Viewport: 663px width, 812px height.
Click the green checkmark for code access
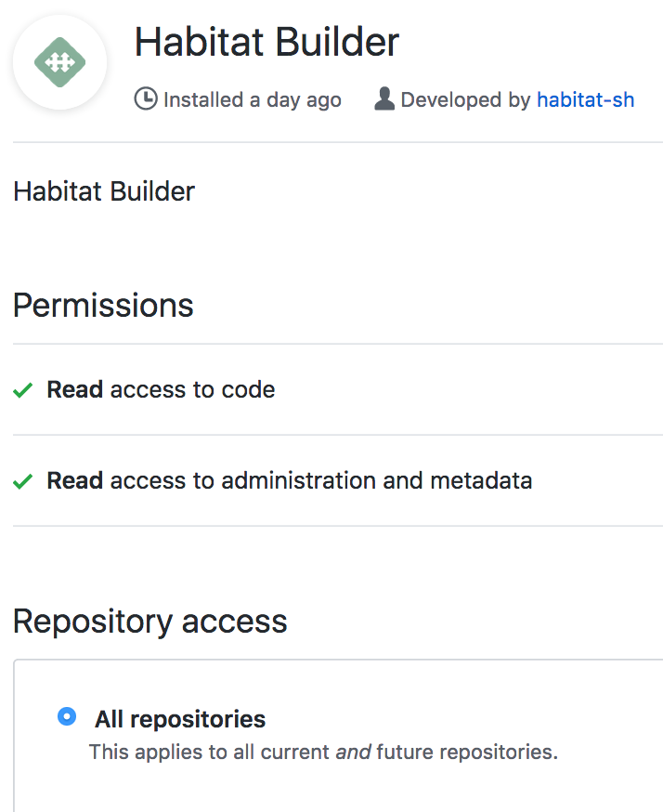(23, 390)
